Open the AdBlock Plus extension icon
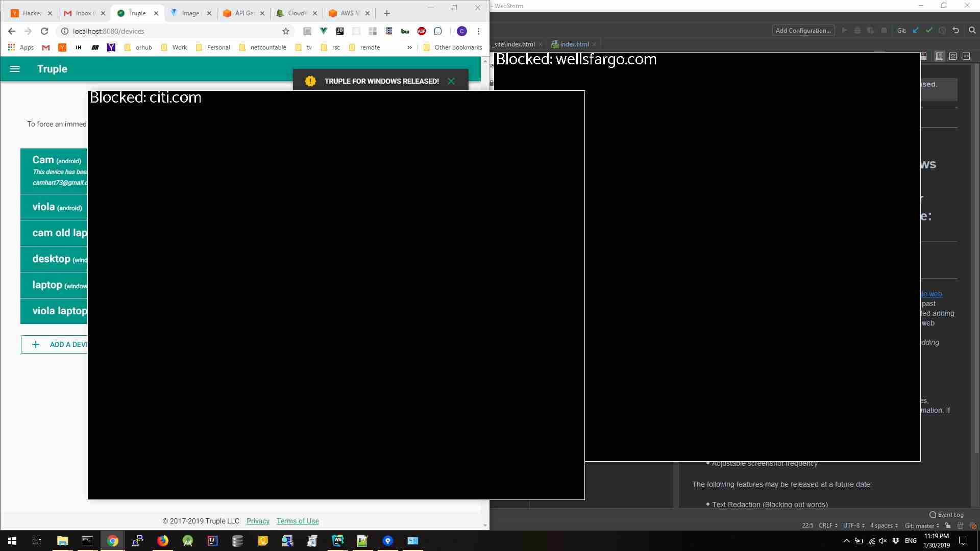 pyautogui.click(x=422, y=31)
